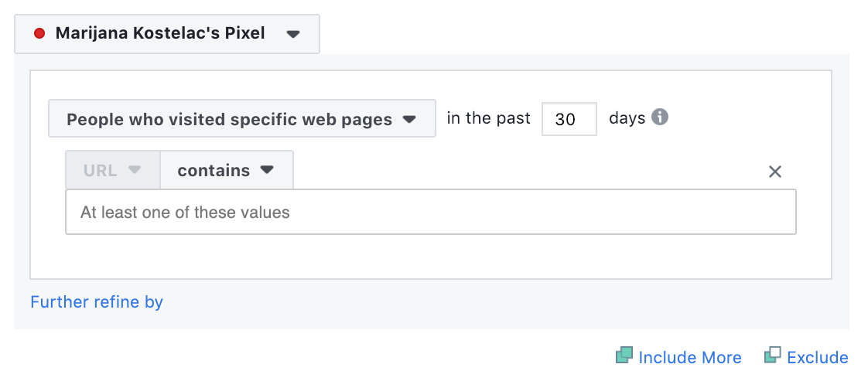Viewport: 868px width, 388px height.
Task: Open the URL field type dropdown
Action: 112,171
